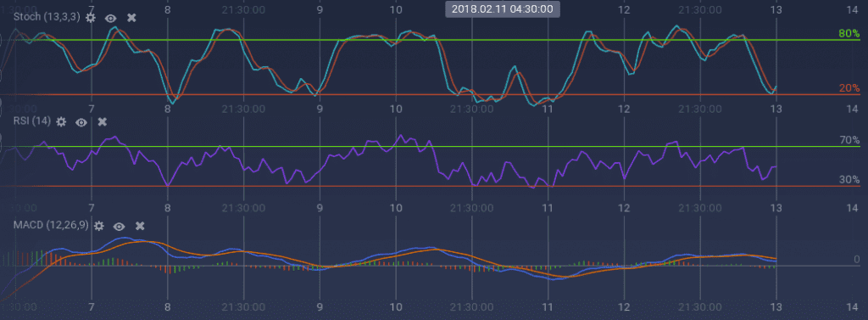The width and height of the screenshot is (868, 320).
Task: Click the Stoch (13,3,3) label
Action: (47, 17)
